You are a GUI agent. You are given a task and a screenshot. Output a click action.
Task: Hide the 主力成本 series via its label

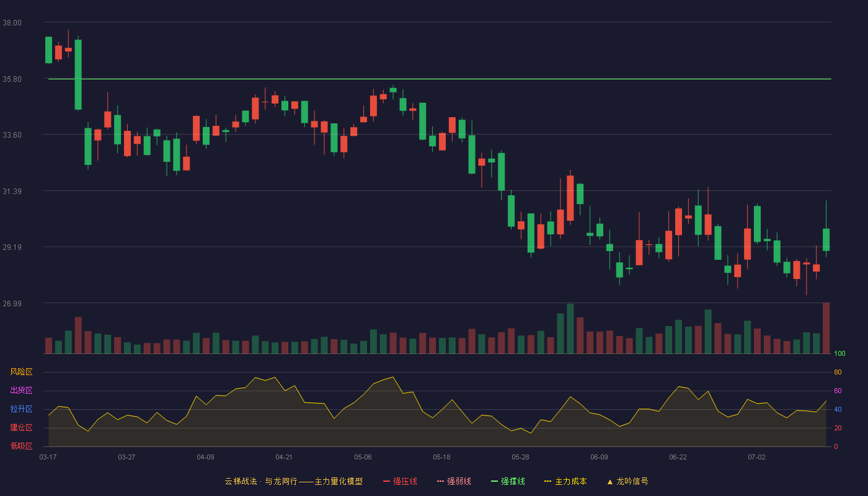click(570, 481)
